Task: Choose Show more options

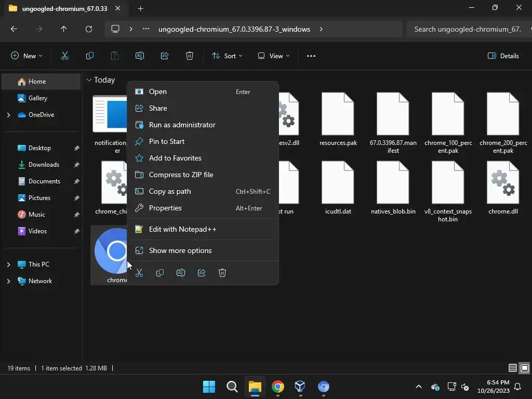Action: pos(203,251)
